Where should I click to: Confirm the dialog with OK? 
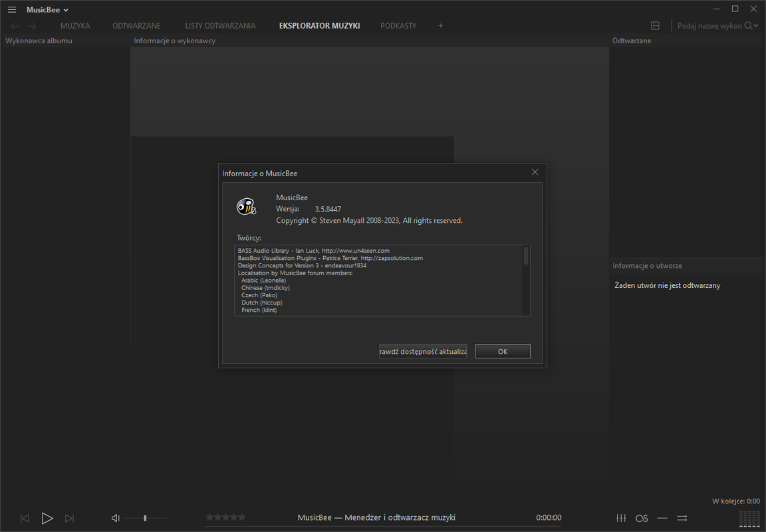(503, 351)
